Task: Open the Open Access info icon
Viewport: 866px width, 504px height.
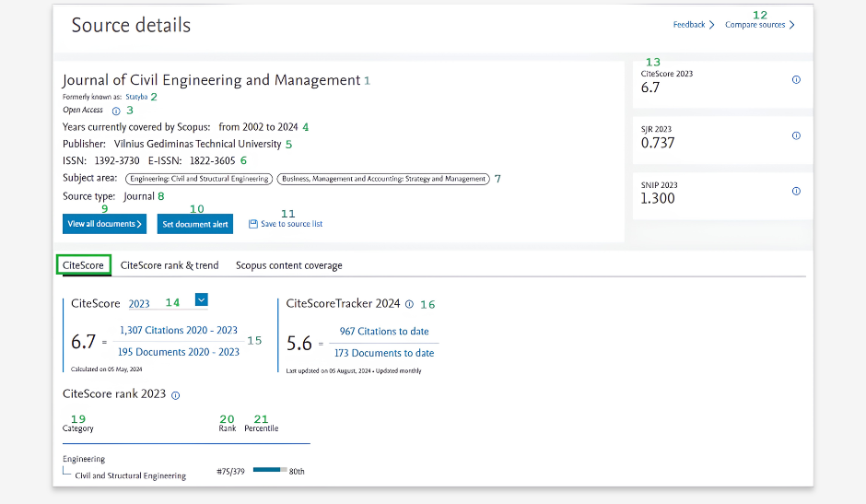Action: 116,111
